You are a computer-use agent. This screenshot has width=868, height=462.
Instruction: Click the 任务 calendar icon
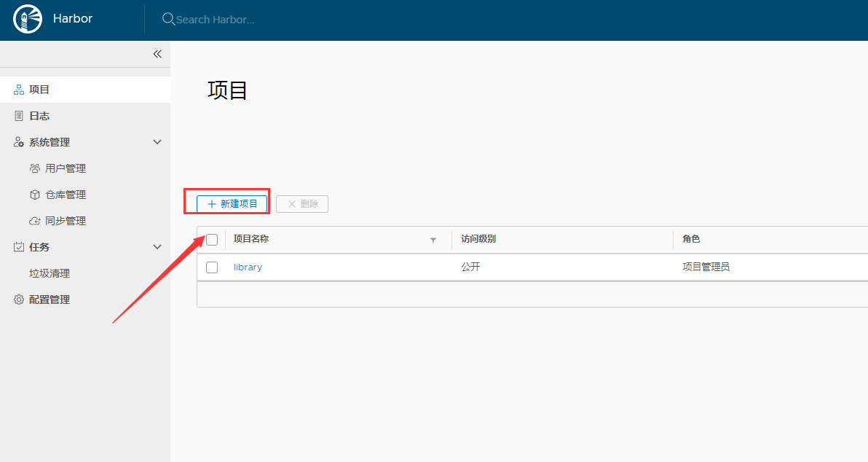(x=19, y=247)
